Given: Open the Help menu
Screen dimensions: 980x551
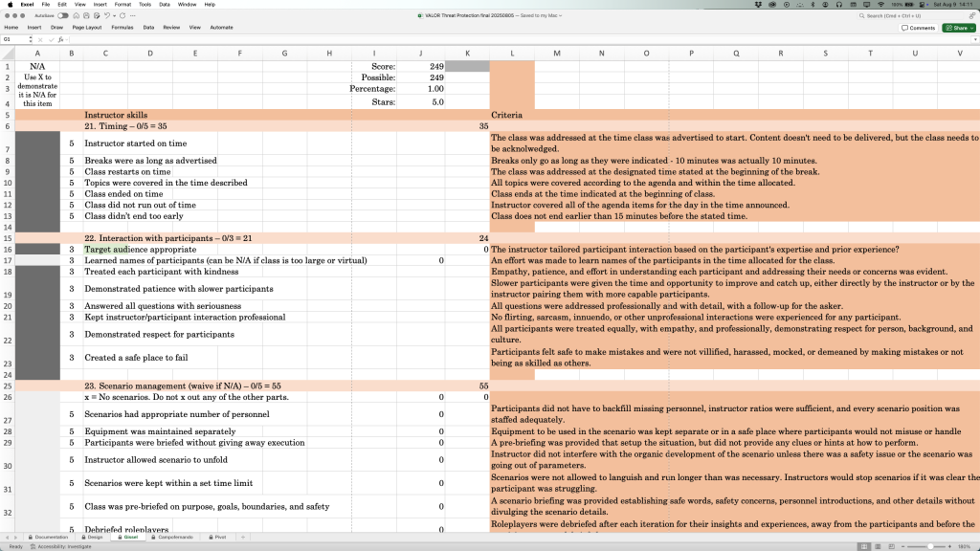Looking at the screenshot, I should (x=210, y=5).
